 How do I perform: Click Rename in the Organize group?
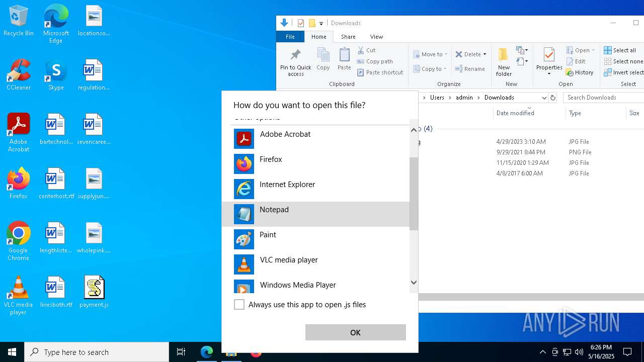coord(470,69)
